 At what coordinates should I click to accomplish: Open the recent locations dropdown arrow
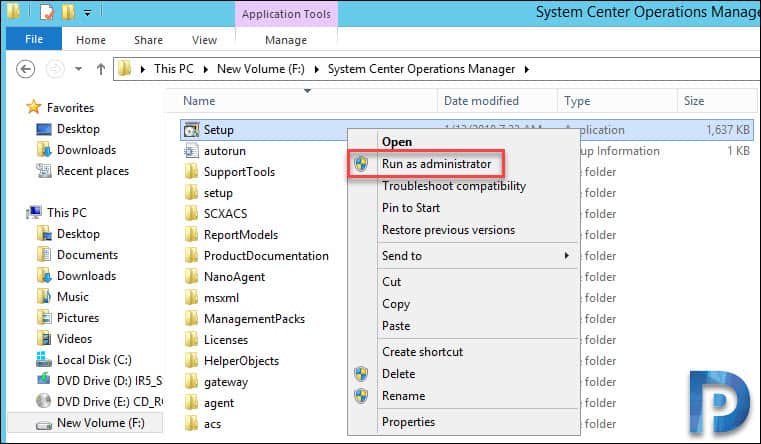click(x=79, y=69)
